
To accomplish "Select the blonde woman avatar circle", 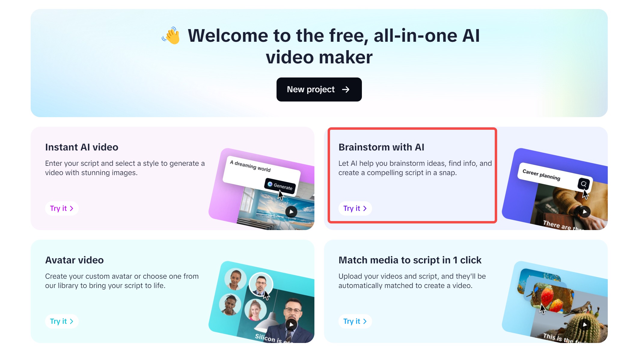I will (x=255, y=310).
